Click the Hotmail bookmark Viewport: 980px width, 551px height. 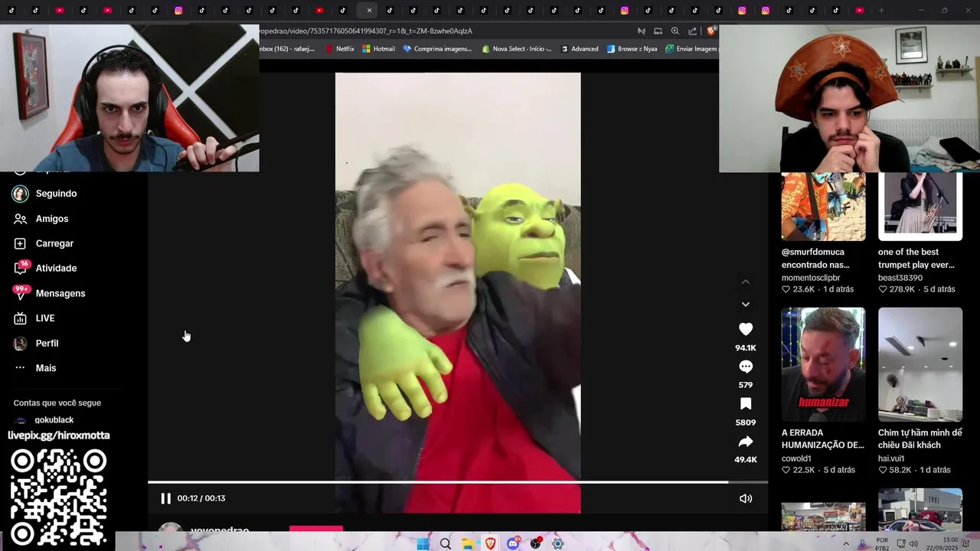[x=378, y=49]
